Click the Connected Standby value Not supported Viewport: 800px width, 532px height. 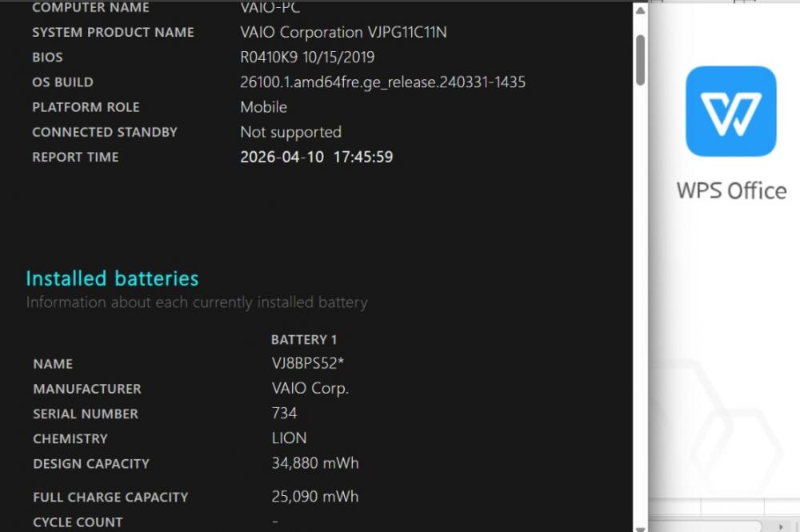click(x=290, y=132)
